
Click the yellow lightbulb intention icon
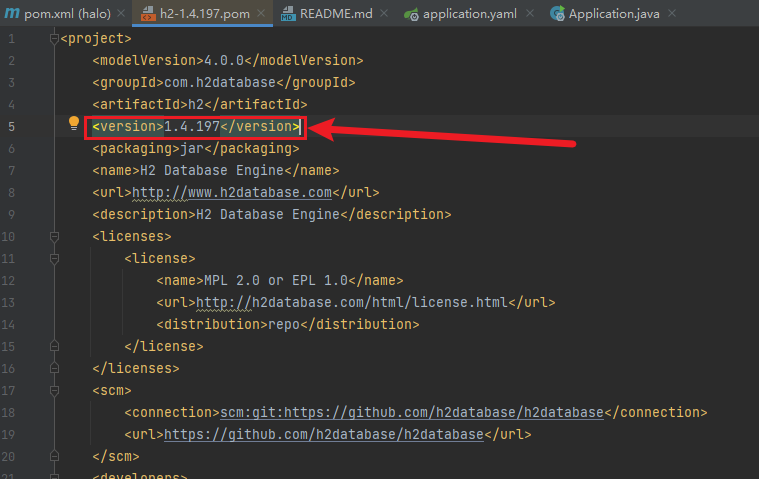click(73, 124)
